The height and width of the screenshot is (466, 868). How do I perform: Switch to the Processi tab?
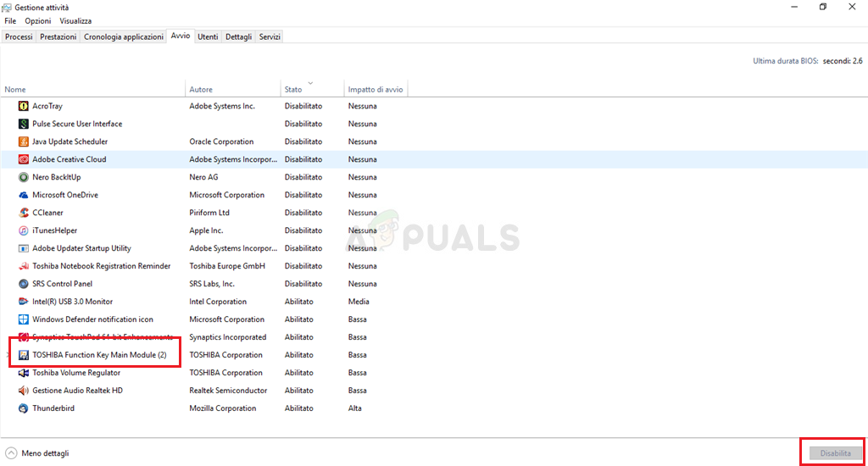tap(19, 36)
